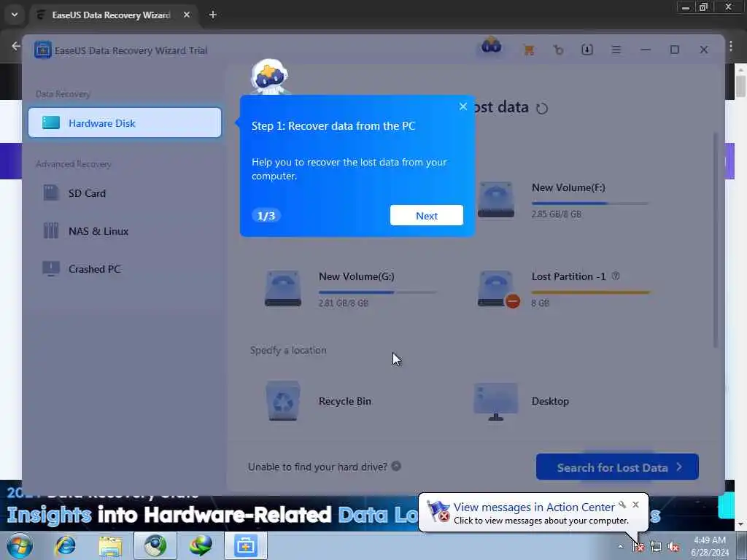Image resolution: width=747 pixels, height=560 pixels.
Task: Open the Windows Start menu
Action: click(19, 545)
